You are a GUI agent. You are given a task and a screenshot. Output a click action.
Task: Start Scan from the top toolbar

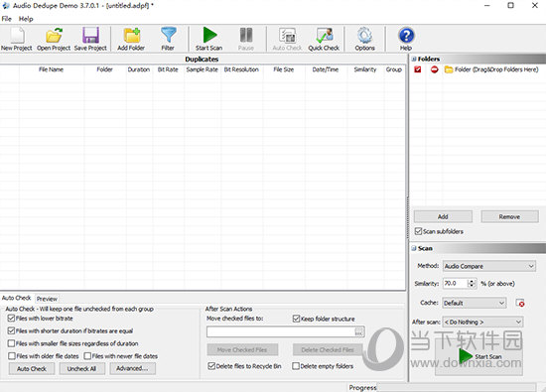pyautogui.click(x=208, y=39)
